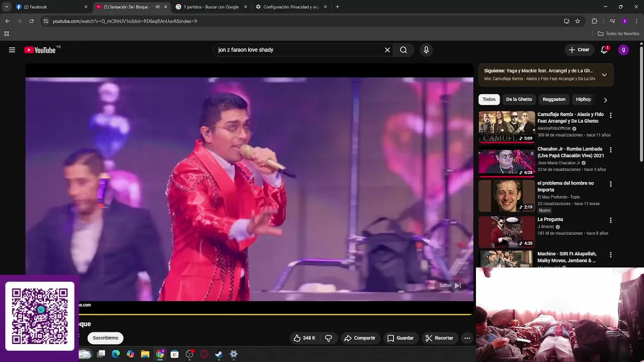644x362 pixels.
Task: Like the video showing 348 K
Action: (x=304, y=338)
